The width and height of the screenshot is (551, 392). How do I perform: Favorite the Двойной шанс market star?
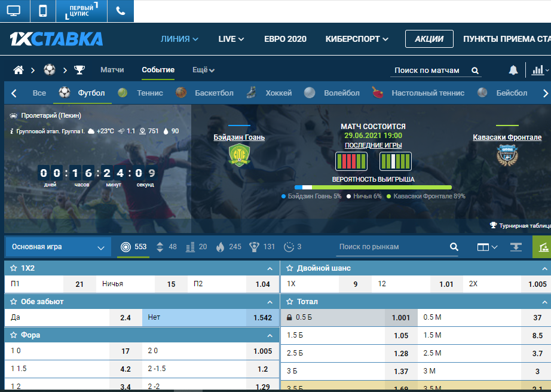click(290, 268)
